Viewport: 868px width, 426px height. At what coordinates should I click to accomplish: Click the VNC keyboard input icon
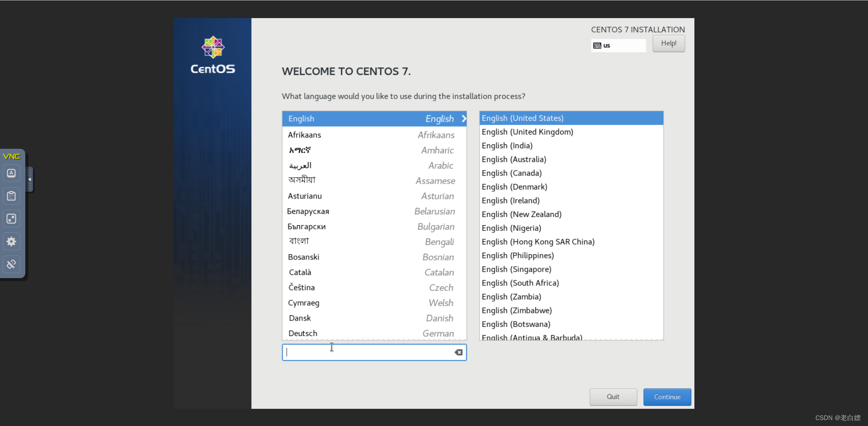(x=11, y=173)
